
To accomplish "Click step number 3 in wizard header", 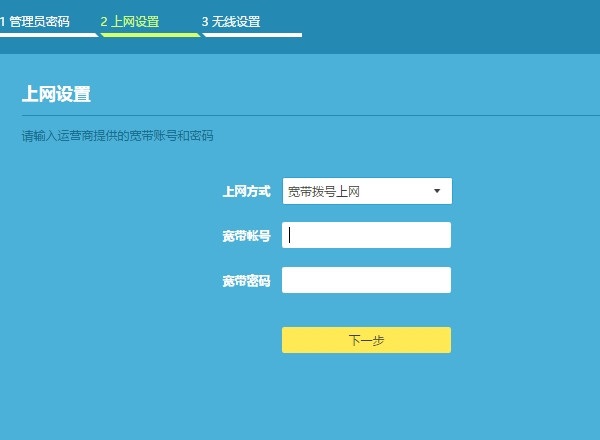I will point(205,21).
